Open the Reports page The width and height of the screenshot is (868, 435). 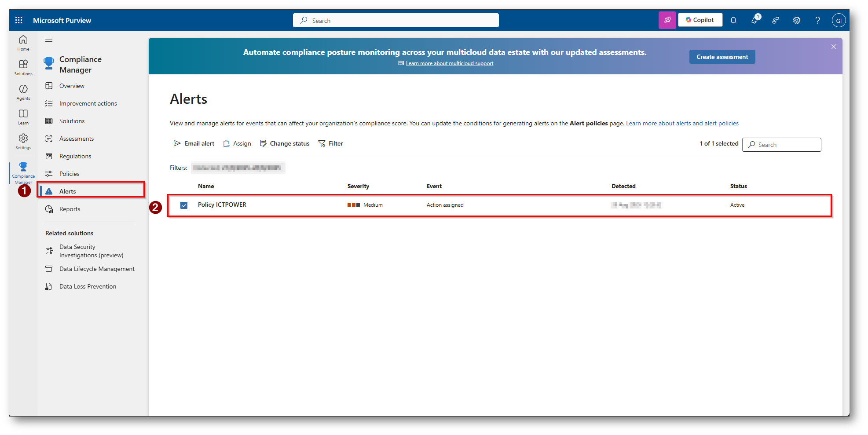click(x=70, y=209)
